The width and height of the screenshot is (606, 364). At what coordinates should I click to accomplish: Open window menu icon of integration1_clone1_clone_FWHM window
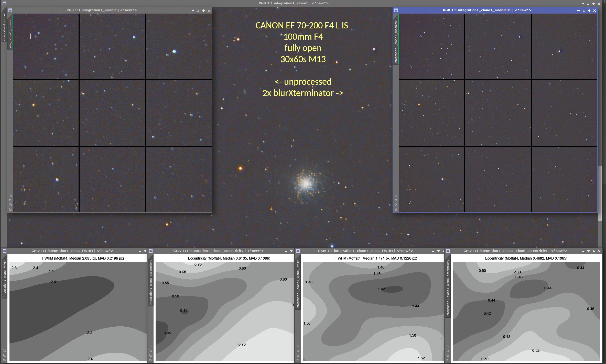(x=298, y=251)
